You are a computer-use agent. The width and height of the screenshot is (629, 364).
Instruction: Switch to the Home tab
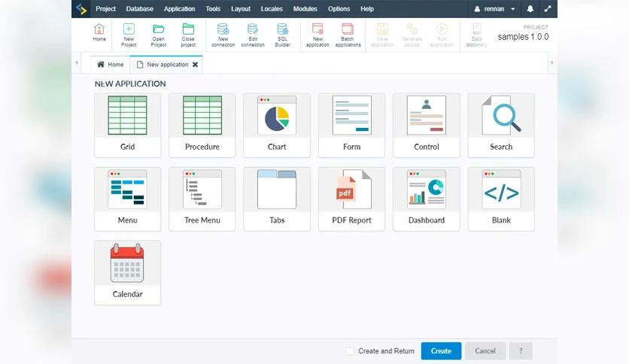click(110, 65)
